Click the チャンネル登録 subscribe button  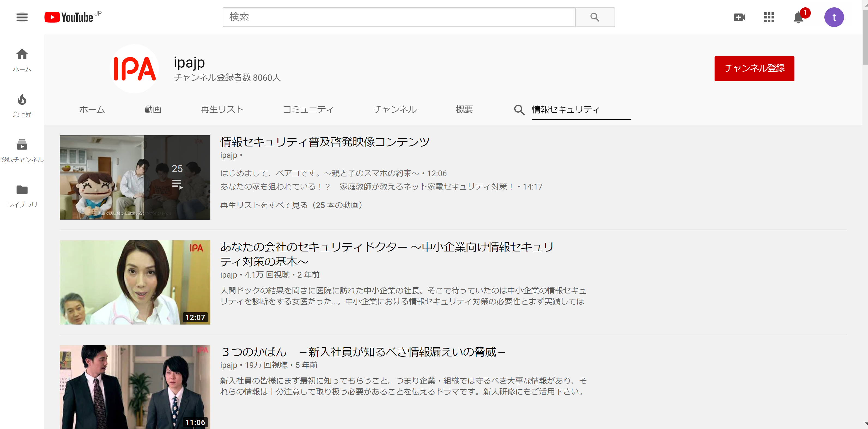coord(754,68)
